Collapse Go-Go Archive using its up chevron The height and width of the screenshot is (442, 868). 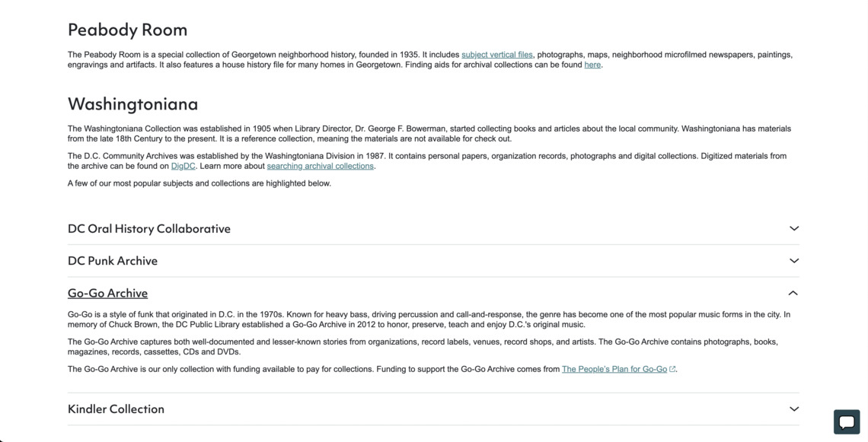(793, 293)
